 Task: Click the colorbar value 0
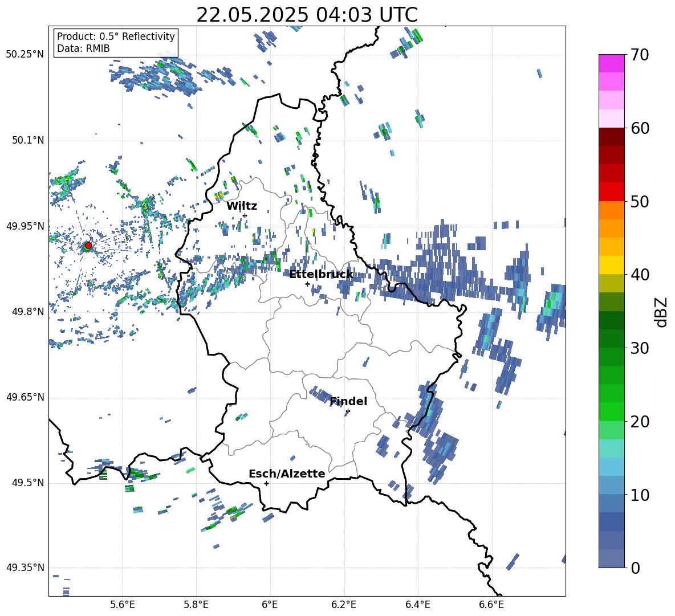635,568
